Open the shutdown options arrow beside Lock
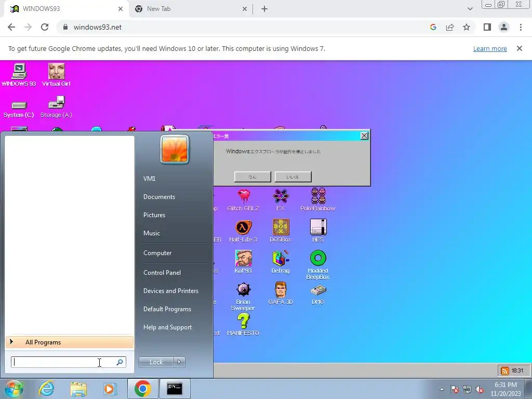This screenshot has height=399, width=532. point(179,362)
